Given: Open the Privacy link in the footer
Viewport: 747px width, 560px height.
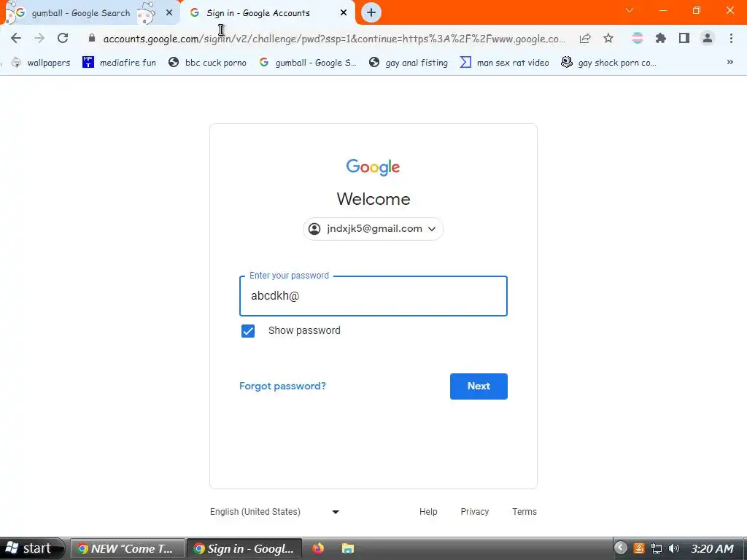Looking at the screenshot, I should [474, 511].
